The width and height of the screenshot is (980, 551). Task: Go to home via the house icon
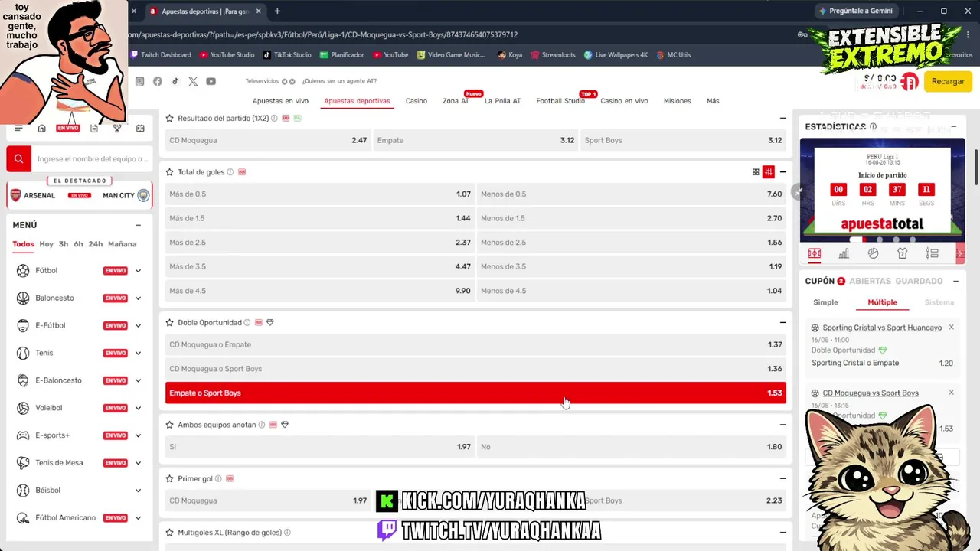tap(42, 128)
